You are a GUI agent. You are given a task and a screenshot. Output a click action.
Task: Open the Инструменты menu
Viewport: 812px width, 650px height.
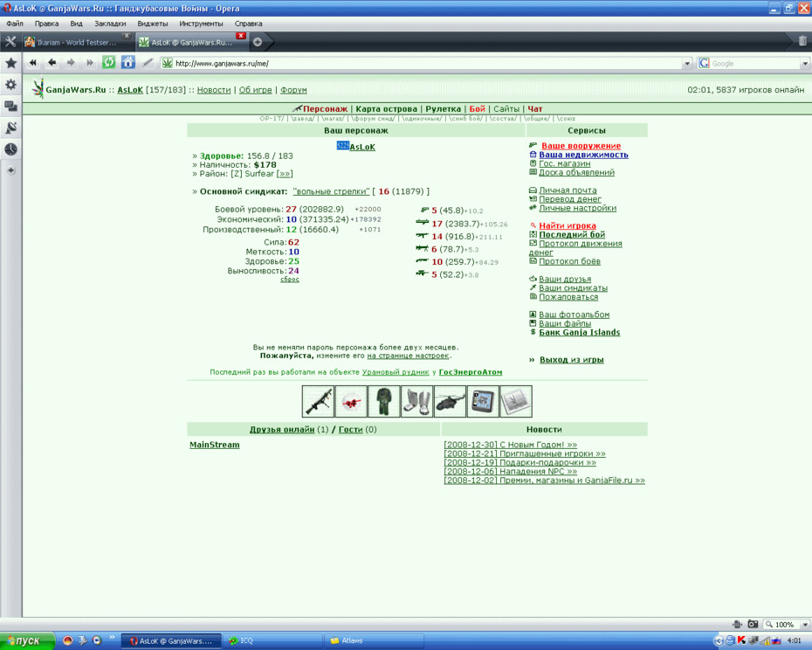pos(201,24)
